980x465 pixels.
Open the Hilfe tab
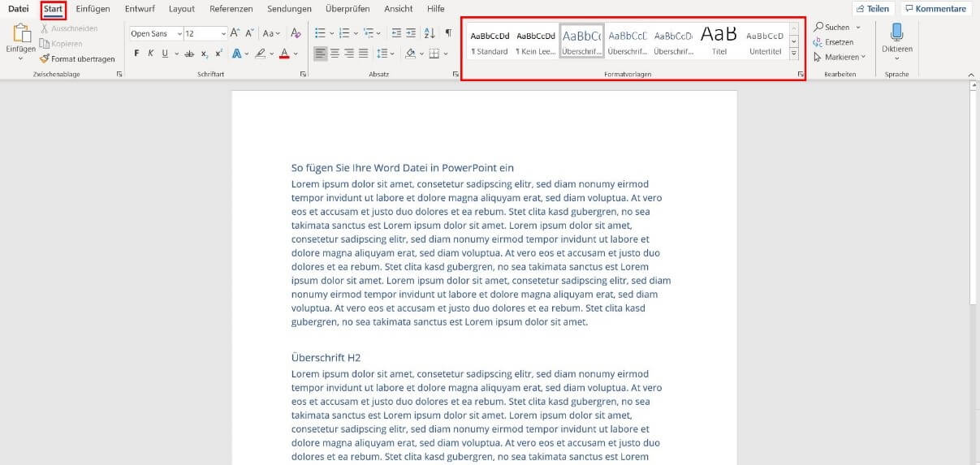[x=435, y=9]
